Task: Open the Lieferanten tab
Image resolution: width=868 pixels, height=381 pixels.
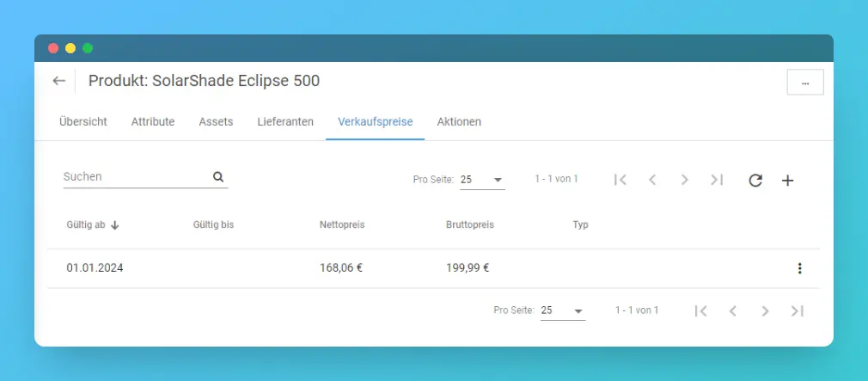Action: [285, 122]
